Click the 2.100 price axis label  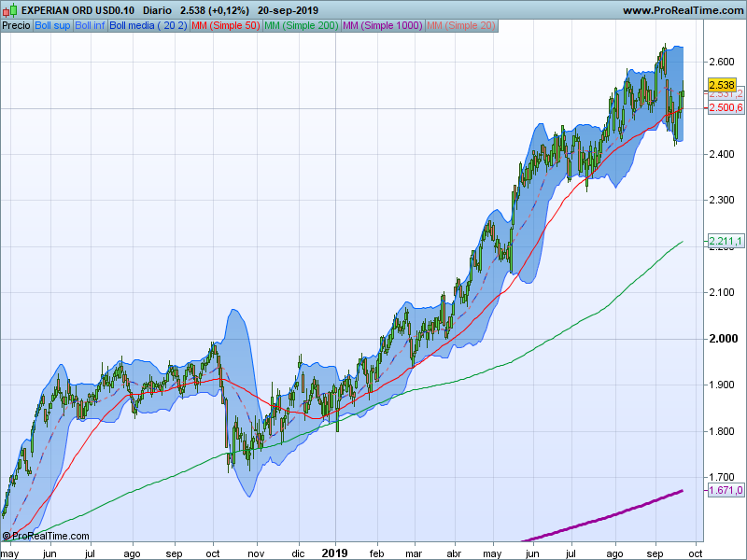point(722,292)
